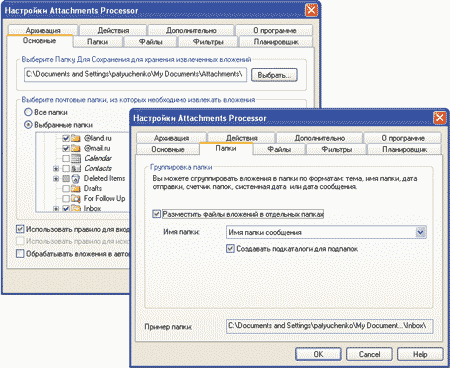Click the @land.ru mail folder icon

(76, 138)
